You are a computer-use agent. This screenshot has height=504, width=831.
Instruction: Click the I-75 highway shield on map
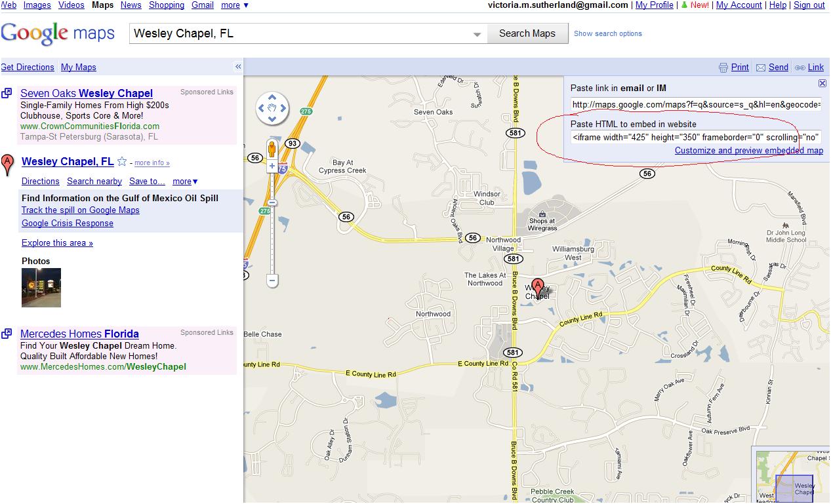coord(283,169)
